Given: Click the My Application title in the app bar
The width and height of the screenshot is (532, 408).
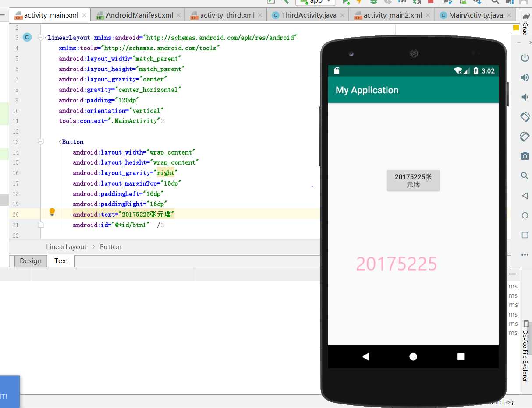Looking at the screenshot, I should pyautogui.click(x=367, y=90).
